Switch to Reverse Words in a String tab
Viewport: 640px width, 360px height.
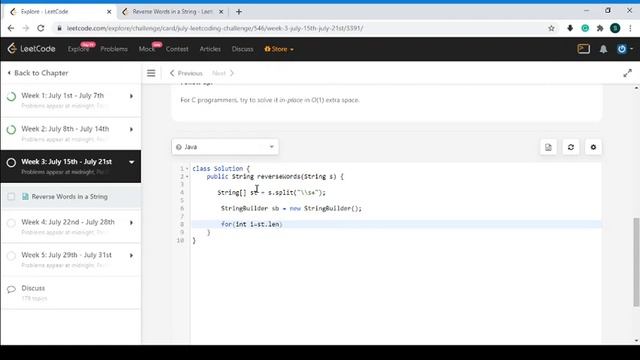(x=173, y=12)
